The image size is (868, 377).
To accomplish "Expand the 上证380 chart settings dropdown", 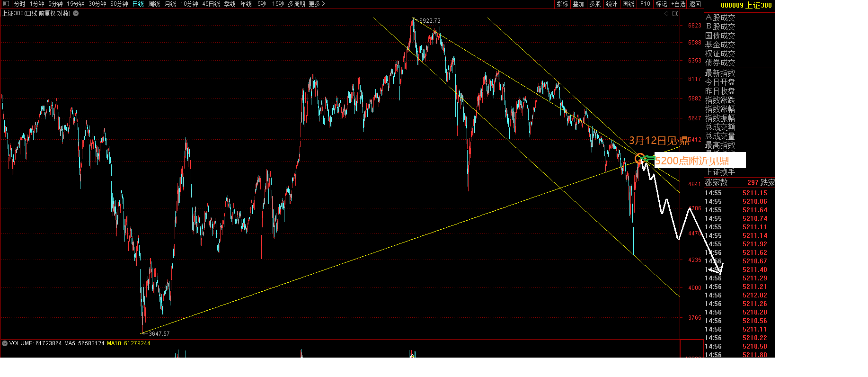I will coord(76,14).
